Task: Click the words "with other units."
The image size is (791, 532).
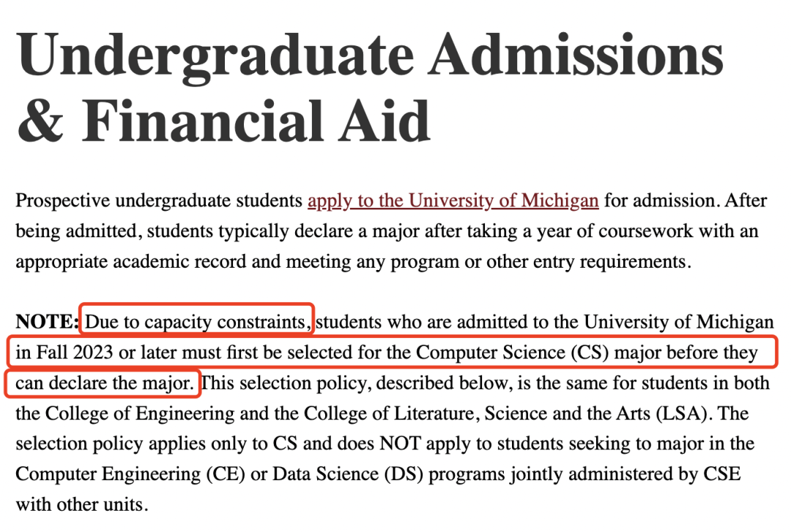Action: coord(82,504)
